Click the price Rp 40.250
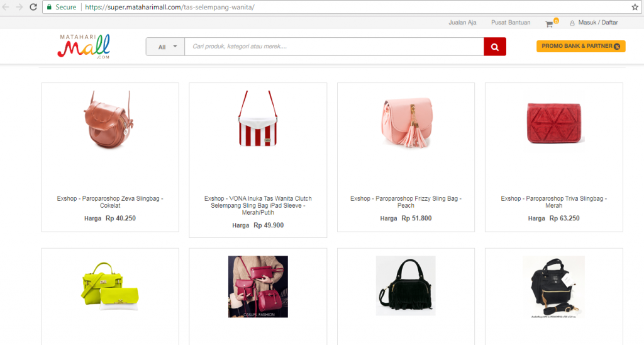Viewport: 644px width, 345px height. 120,218
